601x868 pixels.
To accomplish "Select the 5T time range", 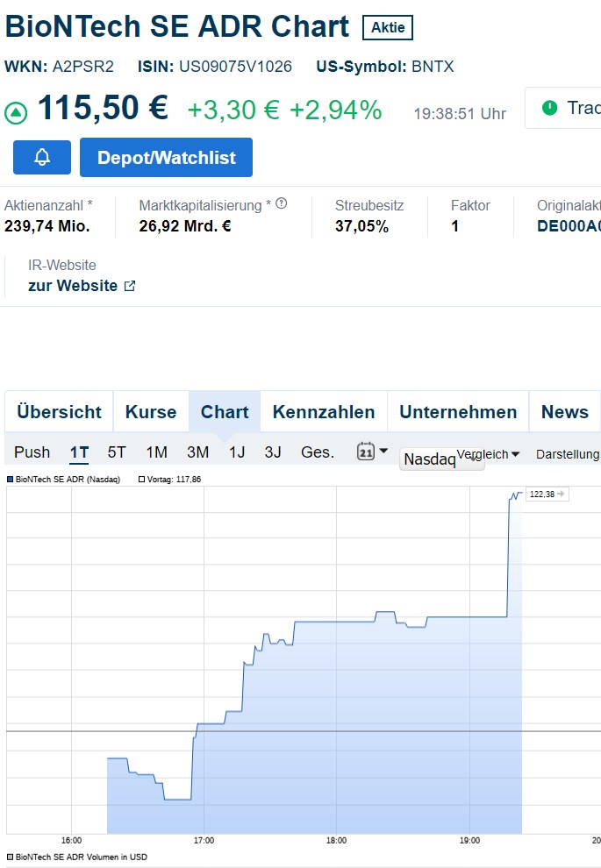I will coord(117,452).
